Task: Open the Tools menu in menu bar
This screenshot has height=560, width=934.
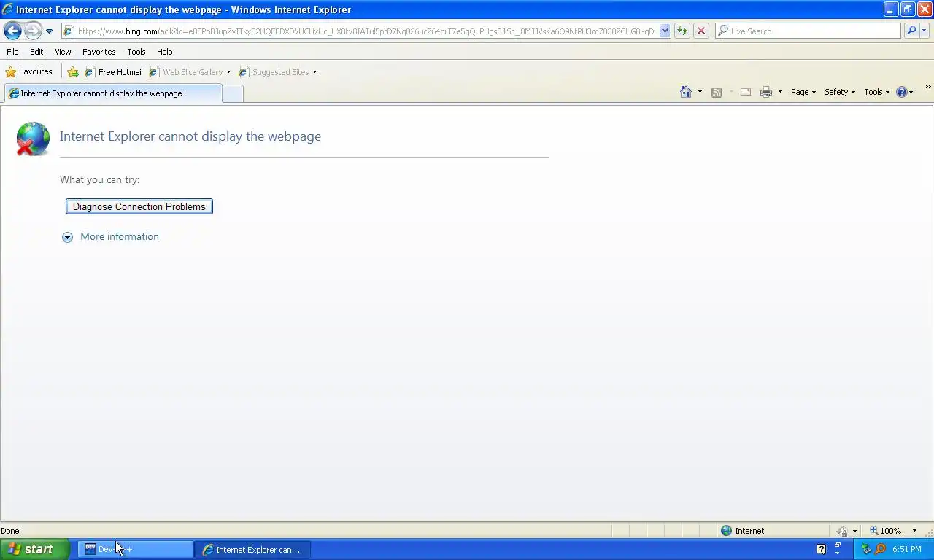Action: click(136, 52)
